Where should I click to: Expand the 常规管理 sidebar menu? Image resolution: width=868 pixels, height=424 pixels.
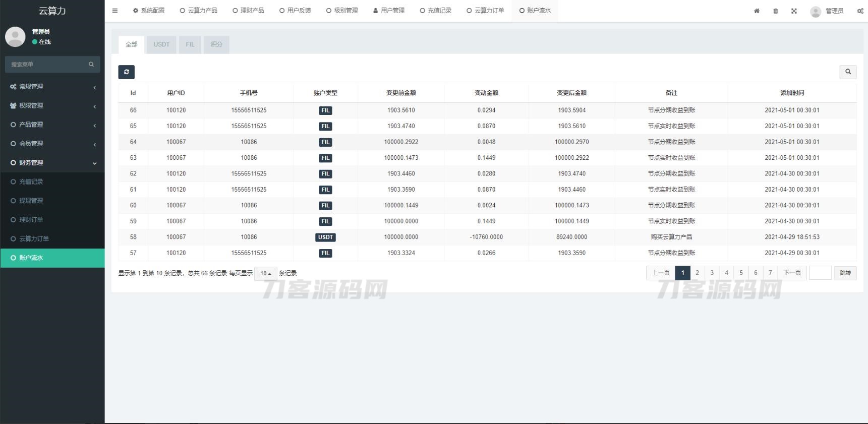(52, 87)
